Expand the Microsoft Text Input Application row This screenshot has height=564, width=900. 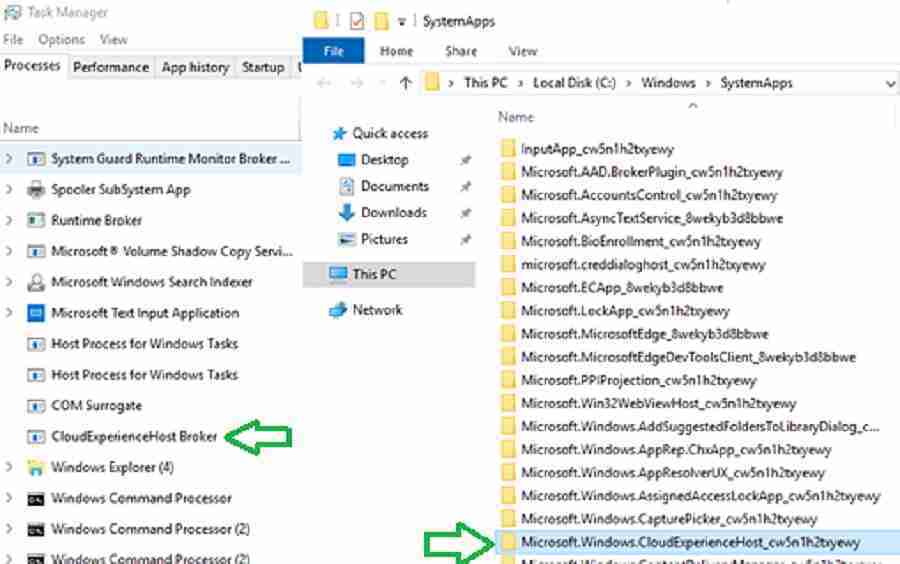9,313
